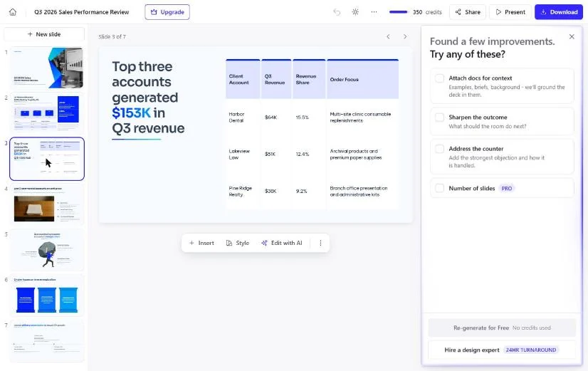The image size is (588, 371).
Task: Check Attach docs for context
Action: [x=439, y=78]
